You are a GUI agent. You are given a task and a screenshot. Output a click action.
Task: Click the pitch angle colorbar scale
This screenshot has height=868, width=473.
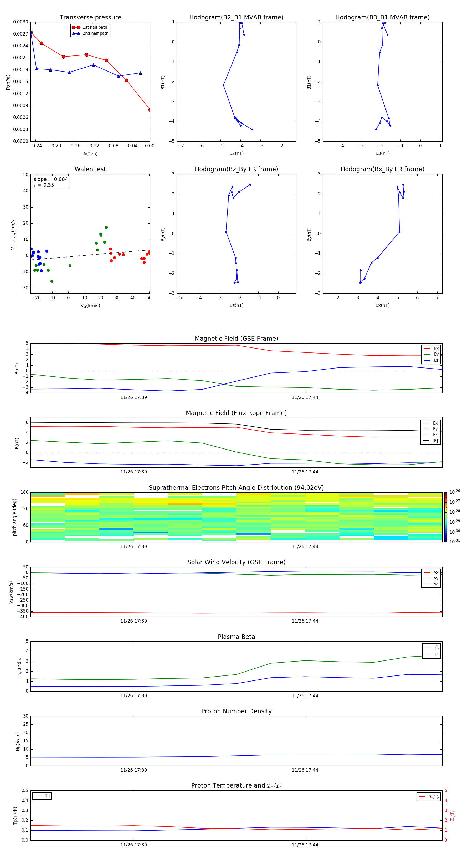click(x=446, y=517)
